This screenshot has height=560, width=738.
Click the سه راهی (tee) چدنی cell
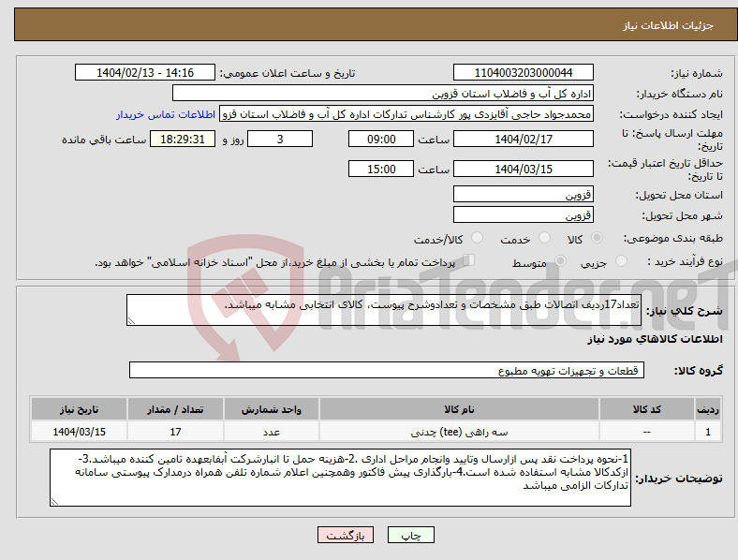[x=459, y=432]
